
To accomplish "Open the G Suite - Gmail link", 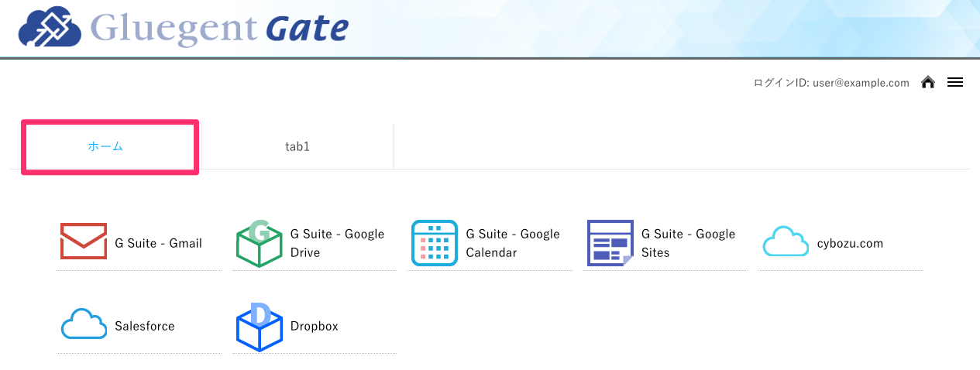I will 158,243.
